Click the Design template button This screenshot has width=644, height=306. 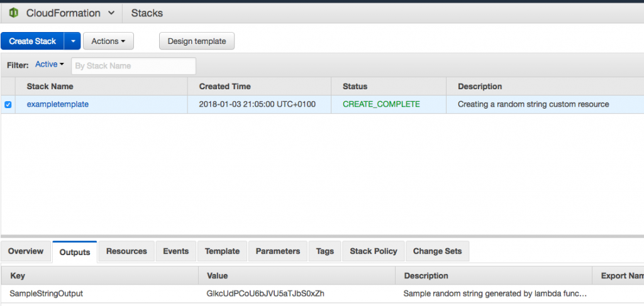197,41
